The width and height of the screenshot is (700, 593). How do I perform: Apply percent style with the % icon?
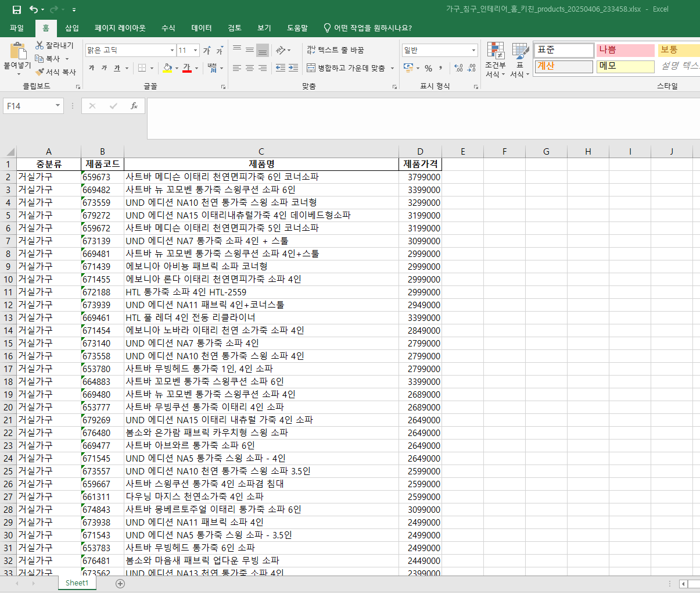(x=428, y=68)
